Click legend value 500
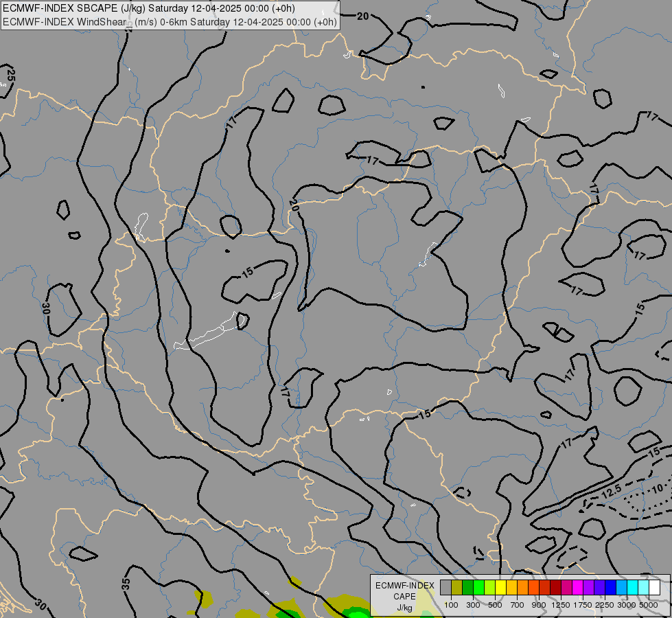 tap(495, 605)
